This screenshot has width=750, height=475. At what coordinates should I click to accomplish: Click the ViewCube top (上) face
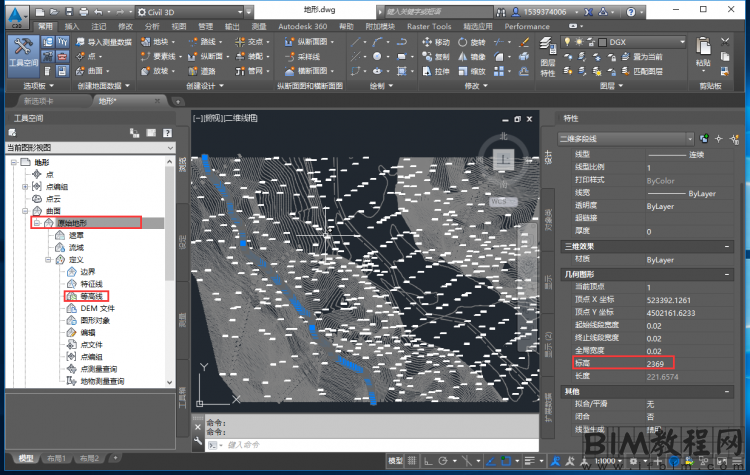point(503,159)
